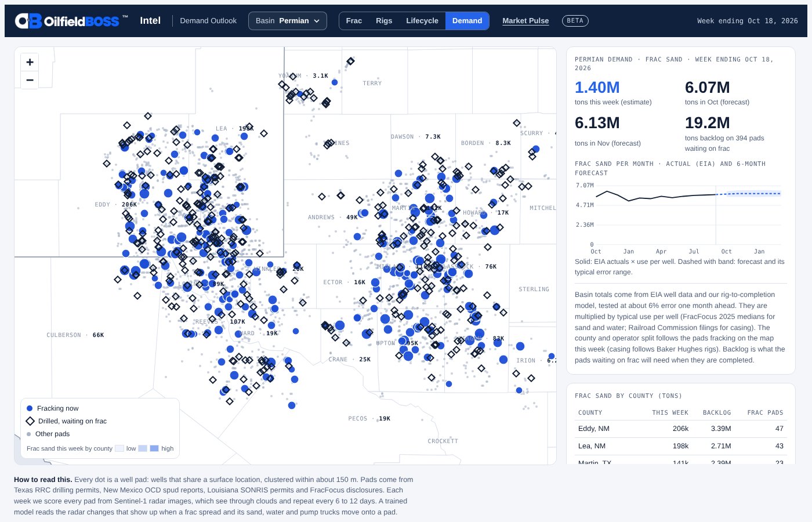Click the ECTOR 16K map label

click(x=345, y=282)
